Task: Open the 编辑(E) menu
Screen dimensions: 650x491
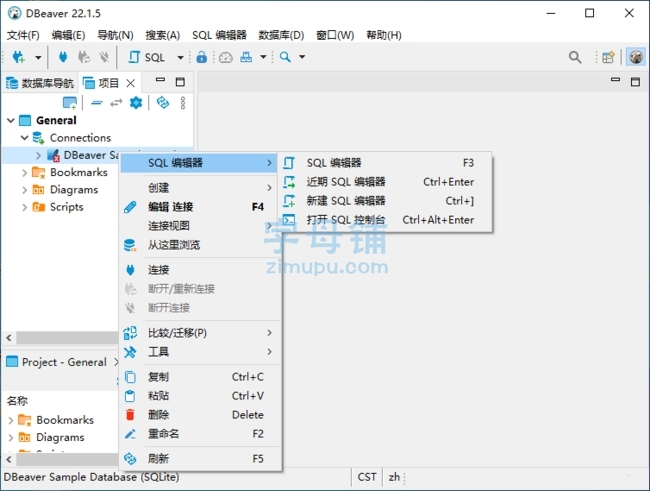Action: coord(68,35)
